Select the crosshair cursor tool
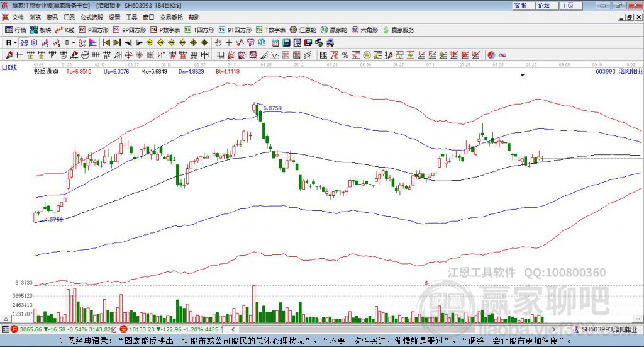Viewport: 644px width, 347px height. tap(229, 43)
